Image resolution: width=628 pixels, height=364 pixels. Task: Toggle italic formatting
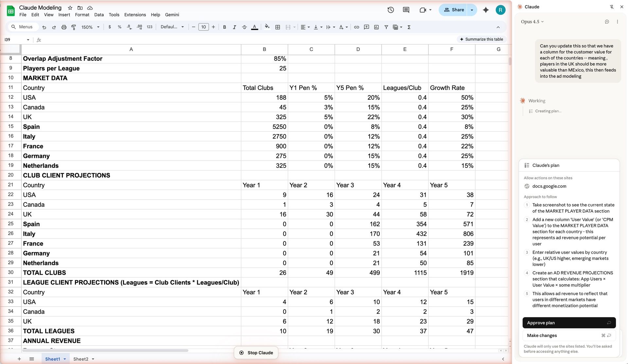[234, 27]
